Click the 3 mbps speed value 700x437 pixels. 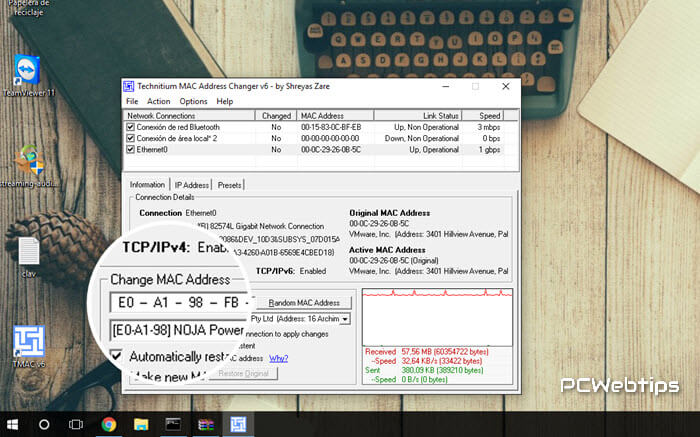point(489,127)
